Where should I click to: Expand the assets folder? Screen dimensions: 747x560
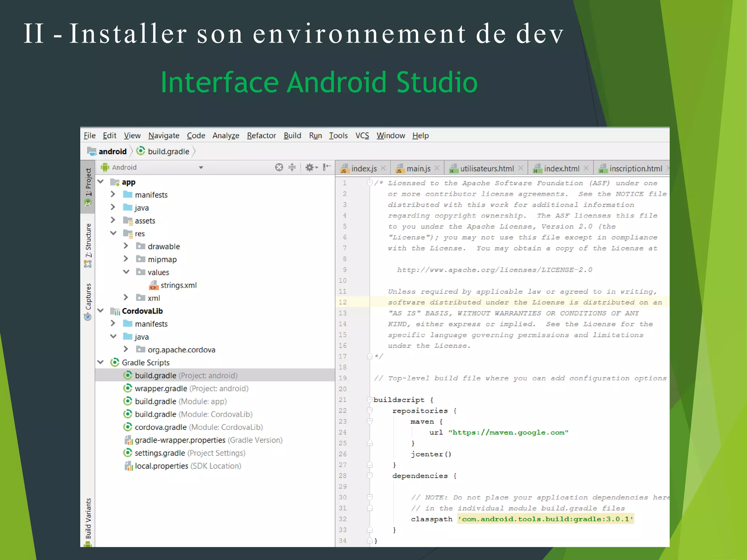113,220
